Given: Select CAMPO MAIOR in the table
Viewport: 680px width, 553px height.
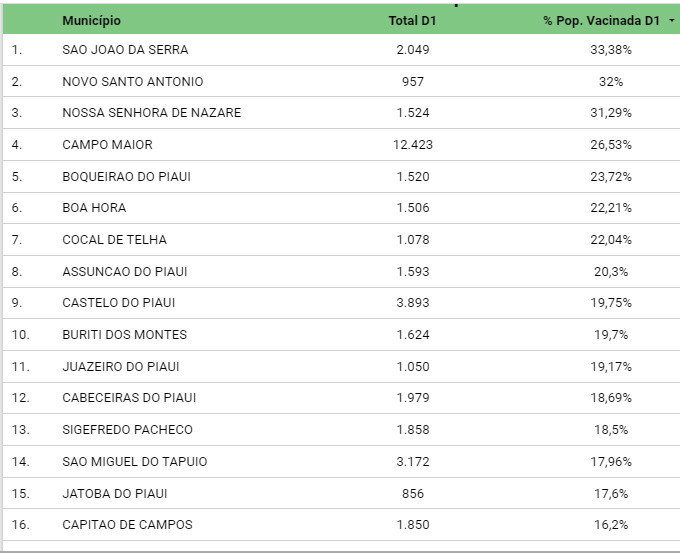Looking at the screenshot, I should [108, 144].
